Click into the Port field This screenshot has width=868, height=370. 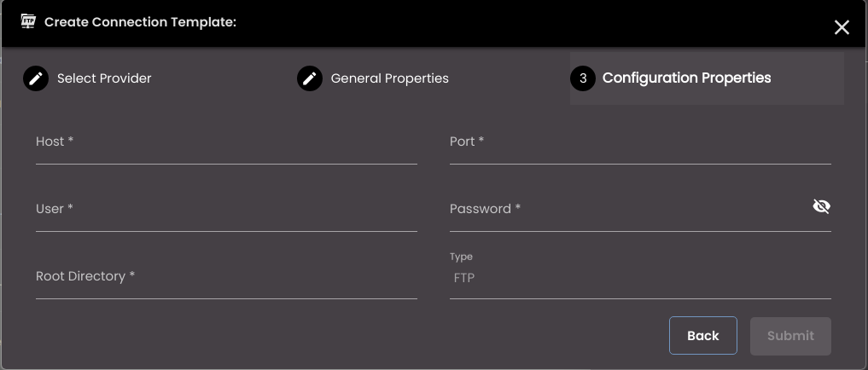pos(640,147)
